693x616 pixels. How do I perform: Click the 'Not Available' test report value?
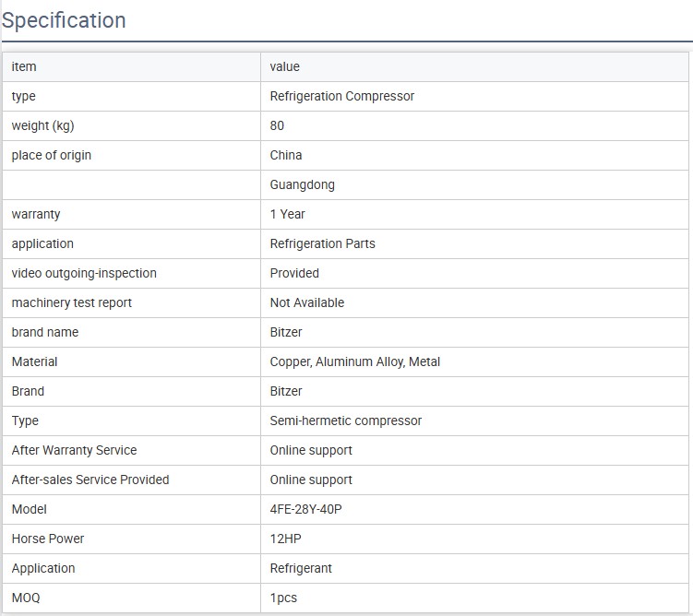(x=306, y=302)
